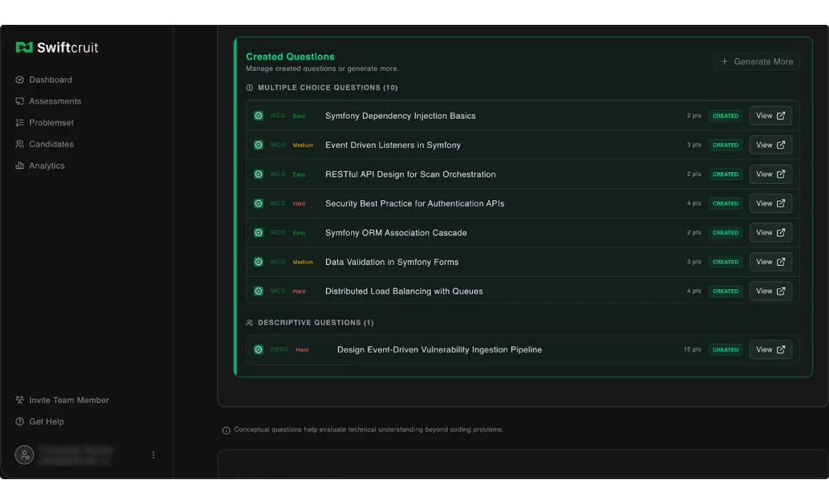Click status check icon for Event Driven Listeners row
Screen dimensions: 829x504
click(258, 145)
